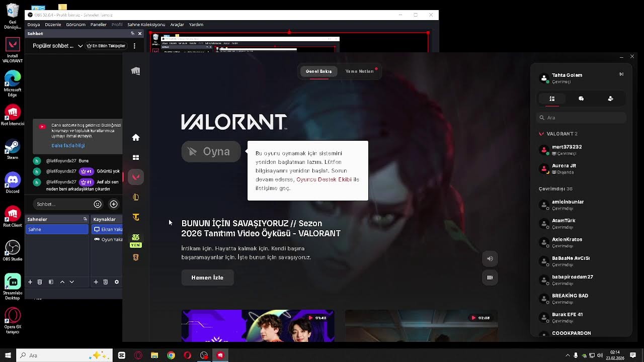Image resolution: width=644 pixels, height=362 pixels.
Task: Collapse the friends panel arrow icon
Action: 621,74
